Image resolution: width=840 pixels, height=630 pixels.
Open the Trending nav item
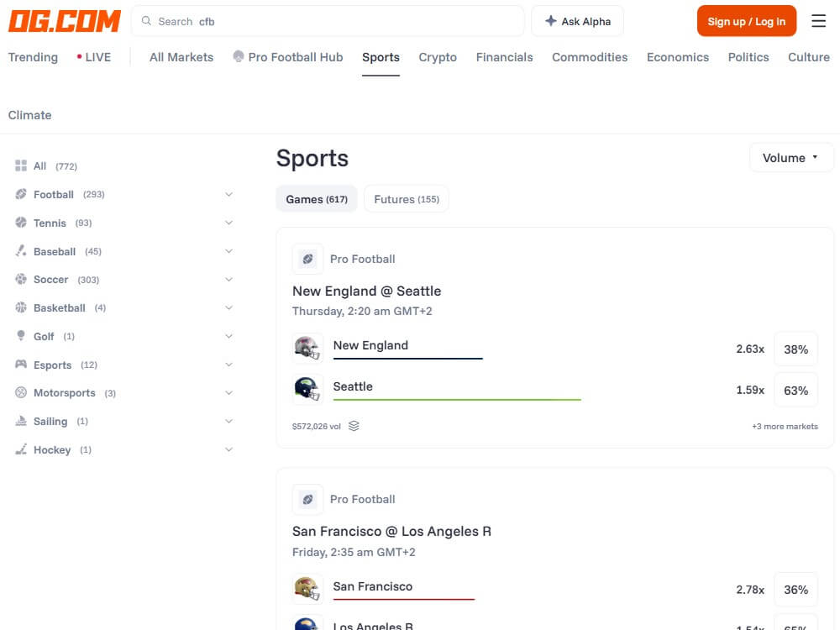33,57
